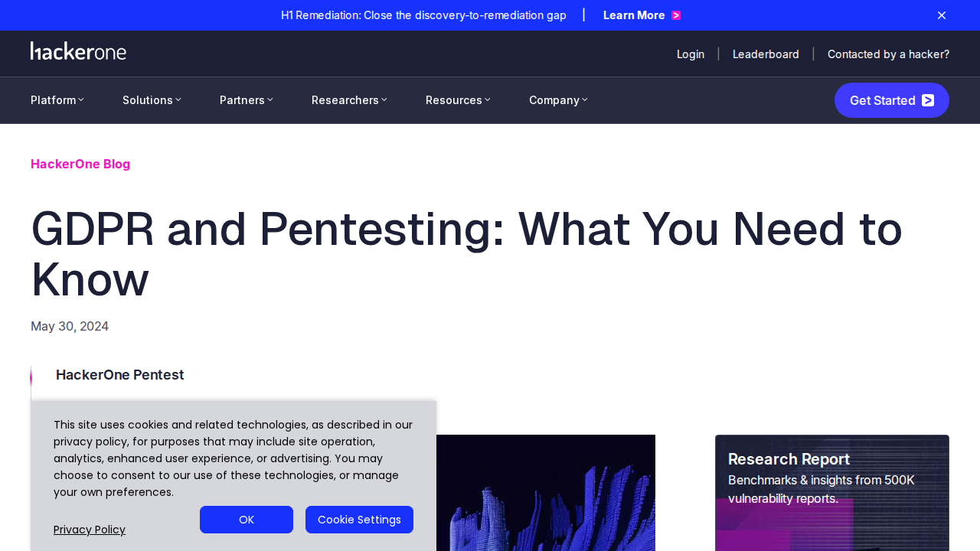This screenshot has width=980, height=551.
Task: Open the Researchers menu
Action: coord(349,100)
